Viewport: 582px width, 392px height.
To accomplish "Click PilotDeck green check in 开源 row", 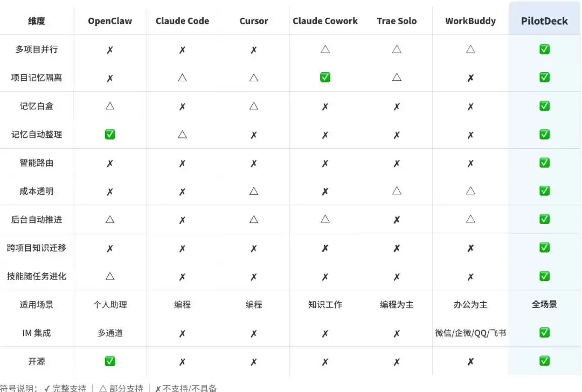I will click(x=544, y=361).
